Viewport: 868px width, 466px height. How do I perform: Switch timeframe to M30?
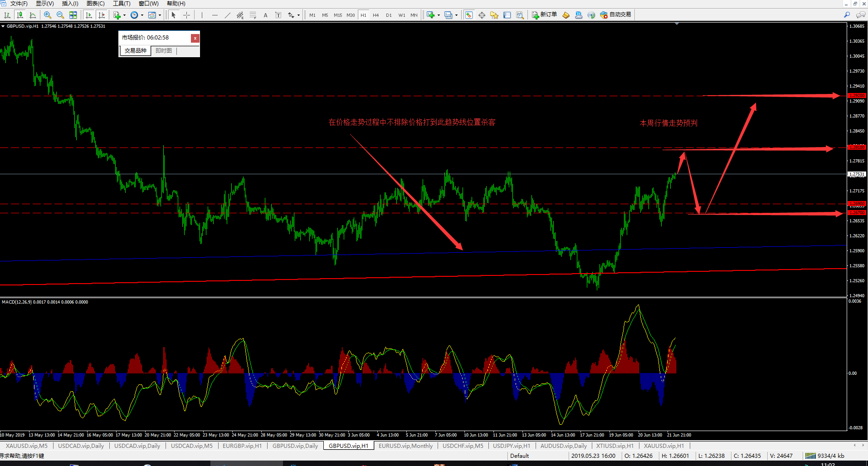coord(351,15)
